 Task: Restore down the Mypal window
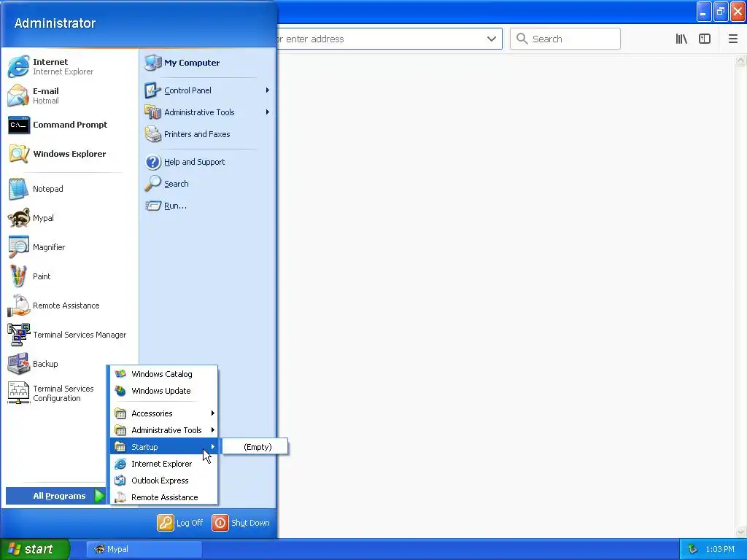point(721,12)
